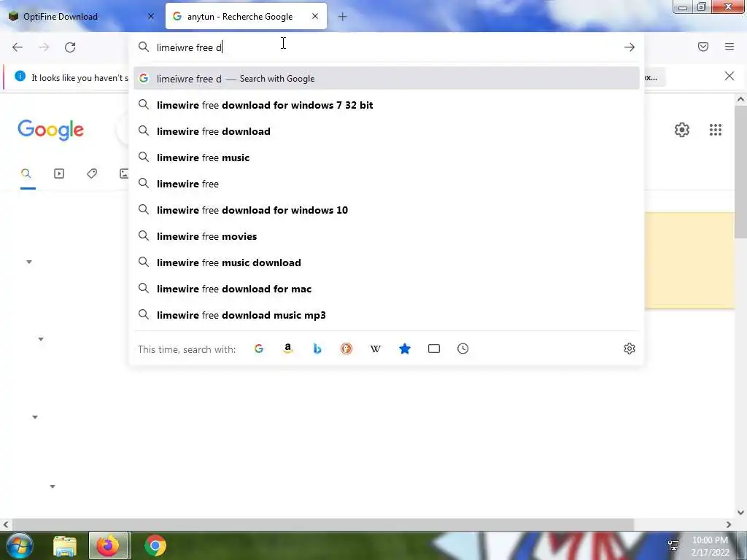Search this time with Bing
Viewport: 747px width, 560px height.
point(317,349)
